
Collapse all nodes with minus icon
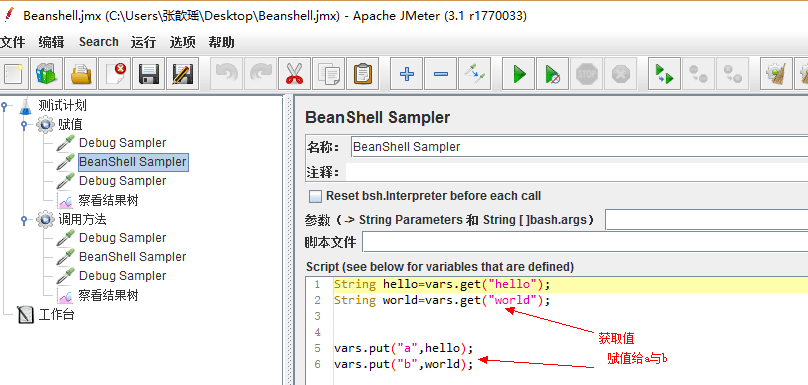441,74
